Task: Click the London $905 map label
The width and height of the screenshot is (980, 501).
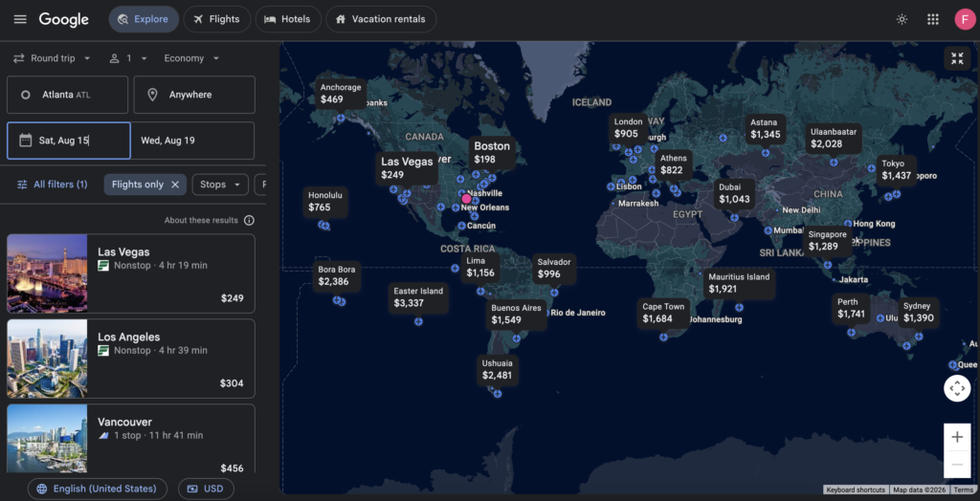Action: click(x=628, y=128)
